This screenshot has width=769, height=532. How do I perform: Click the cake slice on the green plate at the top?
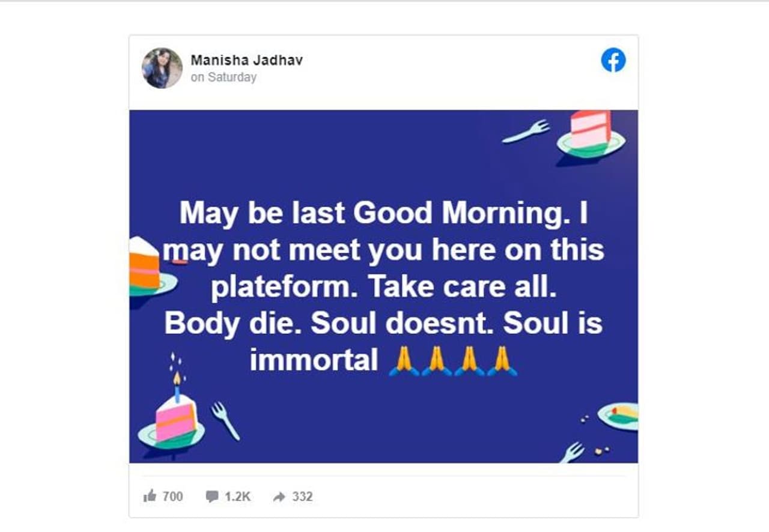[591, 133]
